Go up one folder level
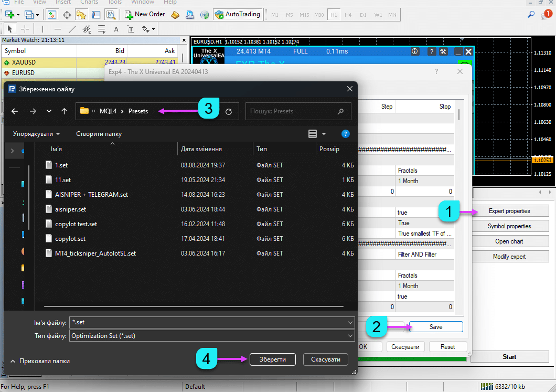The image size is (556, 392). click(64, 111)
